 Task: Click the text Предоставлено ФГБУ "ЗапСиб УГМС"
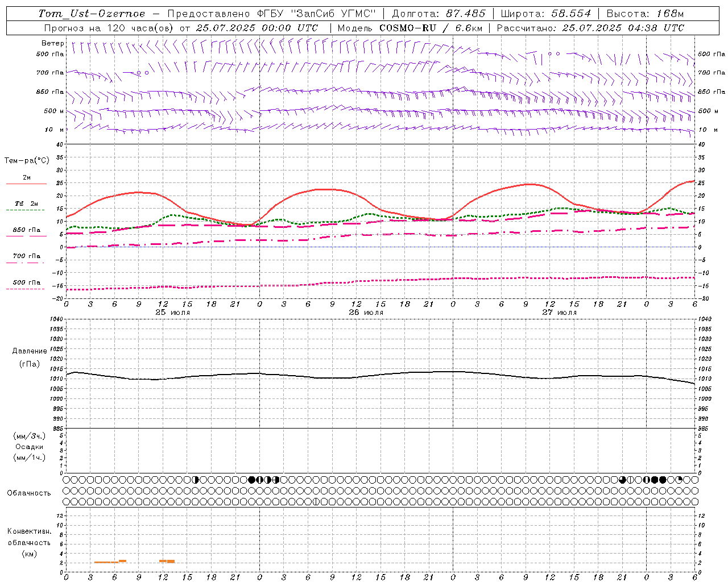point(272,14)
